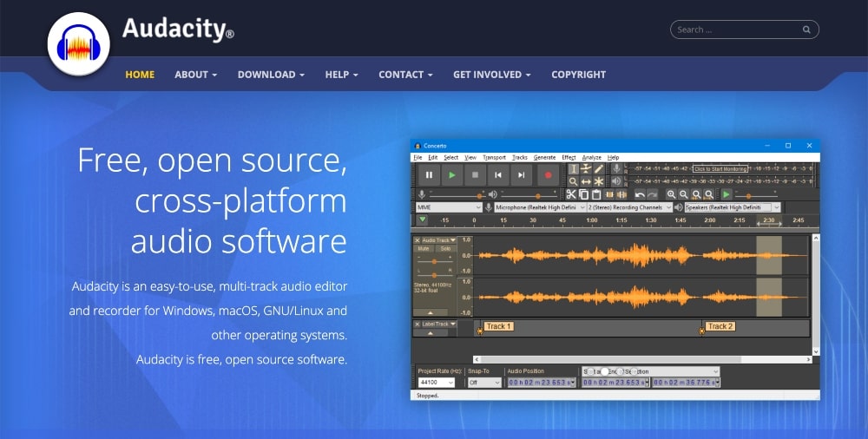The height and width of the screenshot is (439, 868).
Task: Choose the Draw pencil tool
Action: (598, 169)
